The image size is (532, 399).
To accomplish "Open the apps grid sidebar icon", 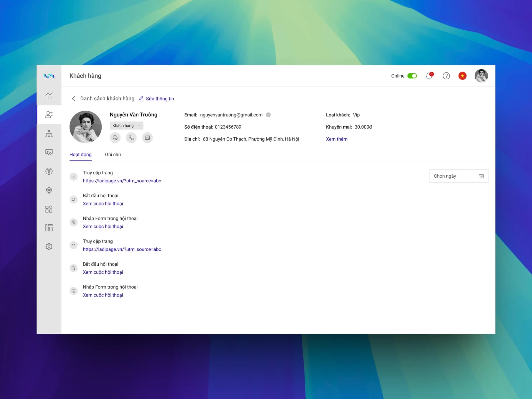I will coord(49,209).
